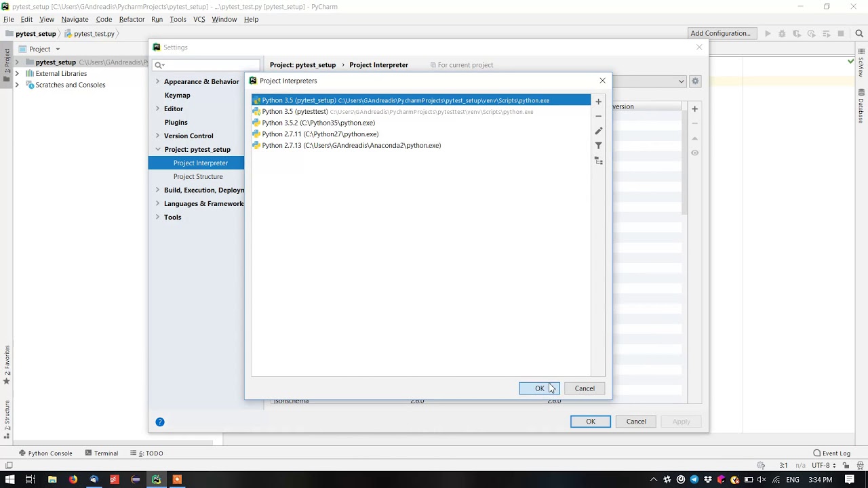868x488 pixels.
Task: Open Project interpreter dropdown in Settings
Action: click(682, 81)
